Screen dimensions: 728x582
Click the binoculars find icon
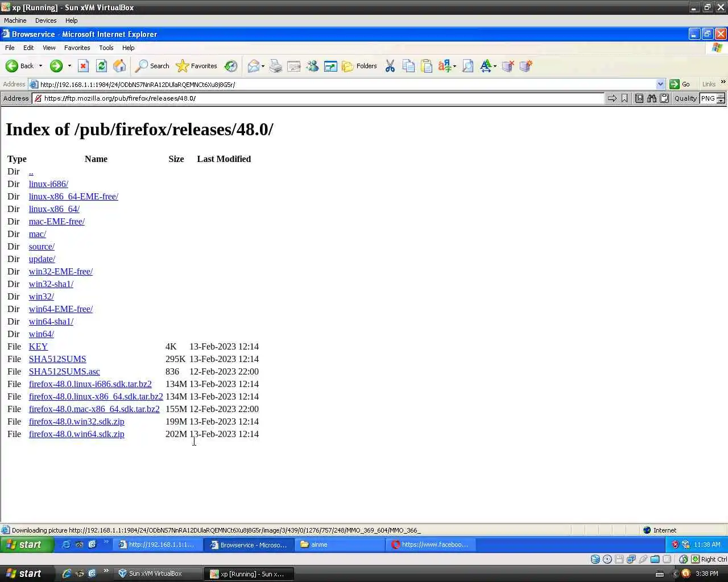(652, 98)
